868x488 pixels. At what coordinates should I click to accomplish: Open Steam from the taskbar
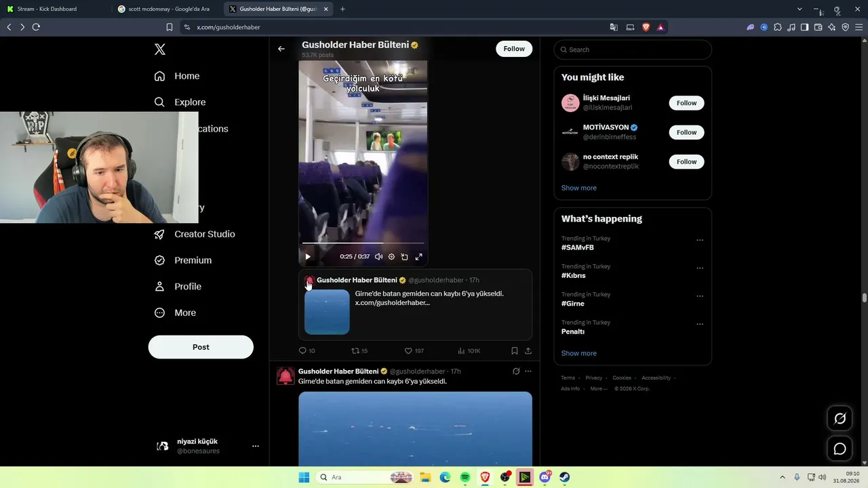[x=565, y=477]
